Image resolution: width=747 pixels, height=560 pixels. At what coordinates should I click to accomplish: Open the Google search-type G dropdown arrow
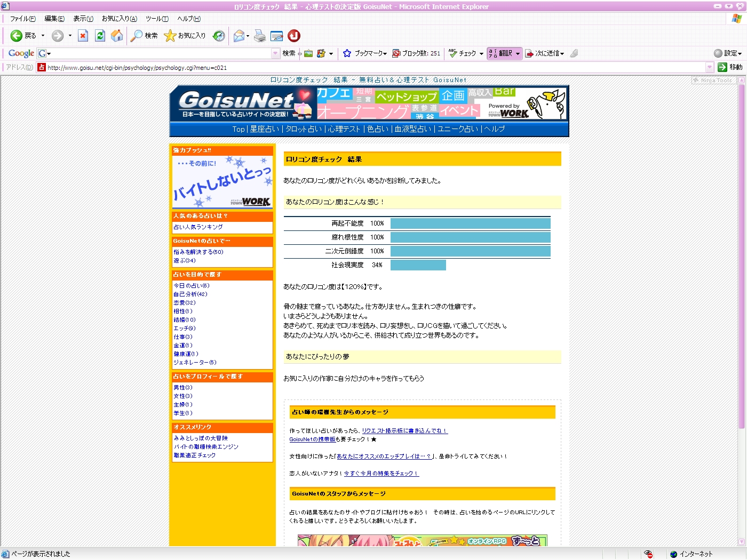pos(49,53)
